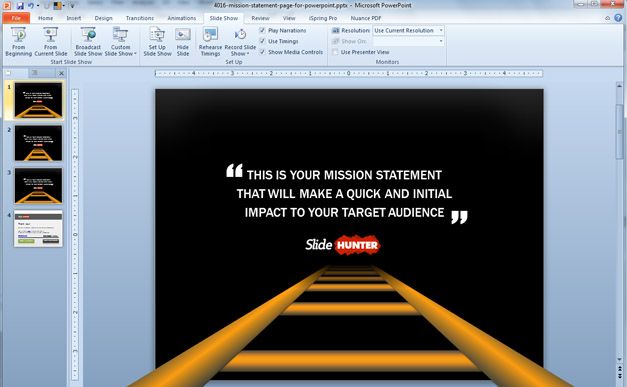
Task: Open Set Up Slide Show dialog
Action: [157, 42]
